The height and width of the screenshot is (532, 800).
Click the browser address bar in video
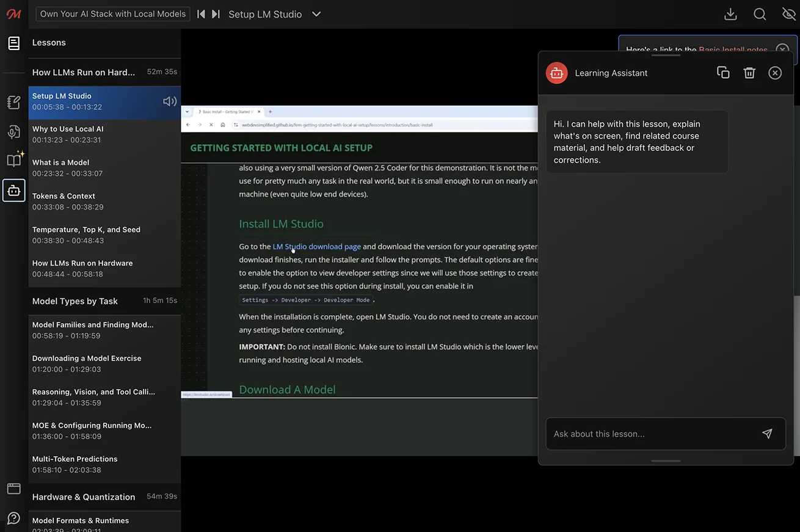tap(384, 125)
